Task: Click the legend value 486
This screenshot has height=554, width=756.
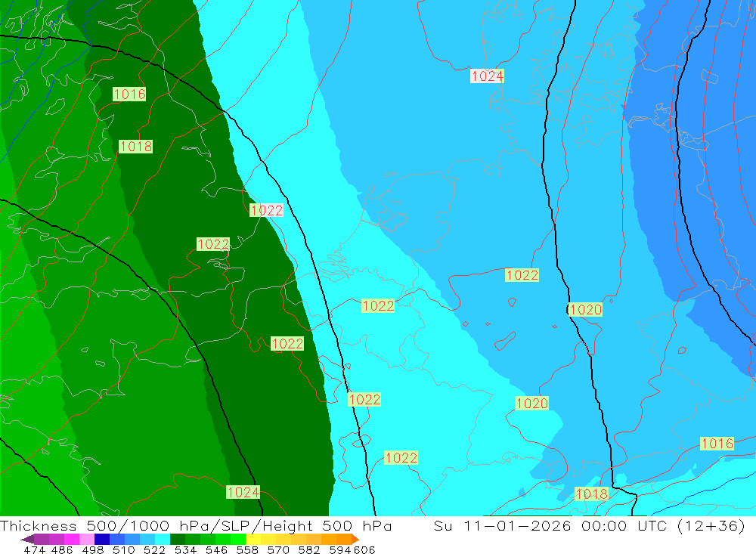Action: 62,550
